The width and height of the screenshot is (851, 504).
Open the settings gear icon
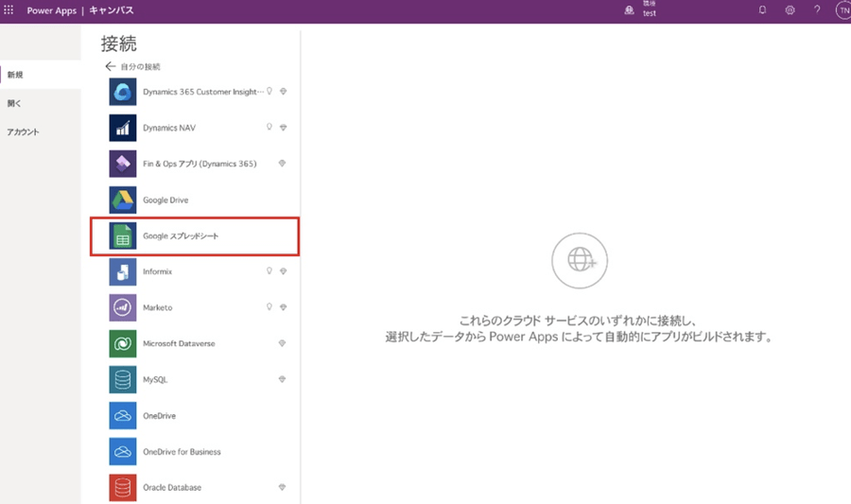tap(790, 10)
